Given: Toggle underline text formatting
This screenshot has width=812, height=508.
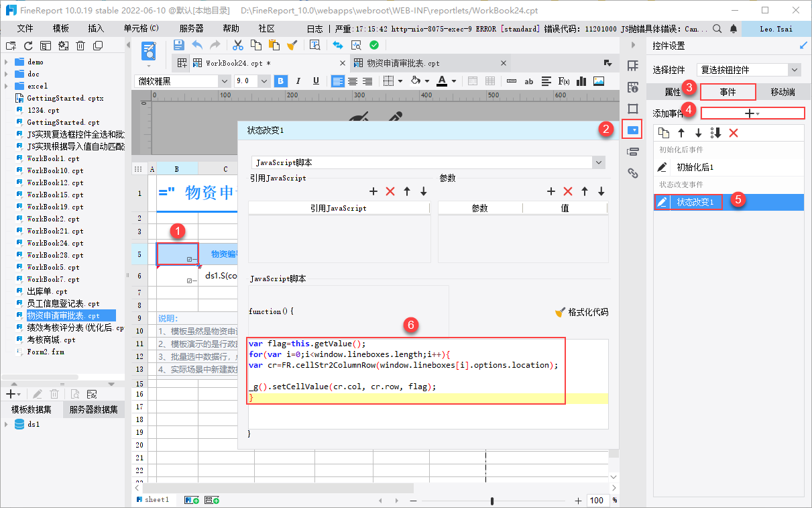Looking at the screenshot, I should (316, 81).
